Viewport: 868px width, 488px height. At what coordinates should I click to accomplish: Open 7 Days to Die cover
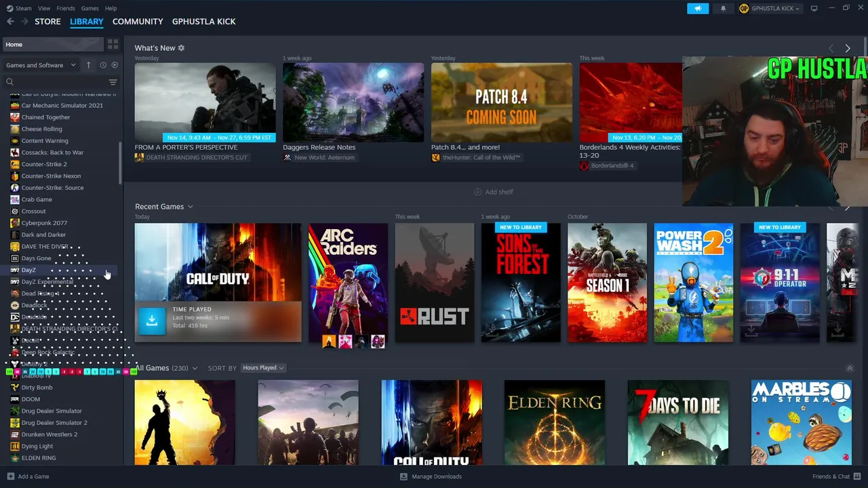coord(678,423)
